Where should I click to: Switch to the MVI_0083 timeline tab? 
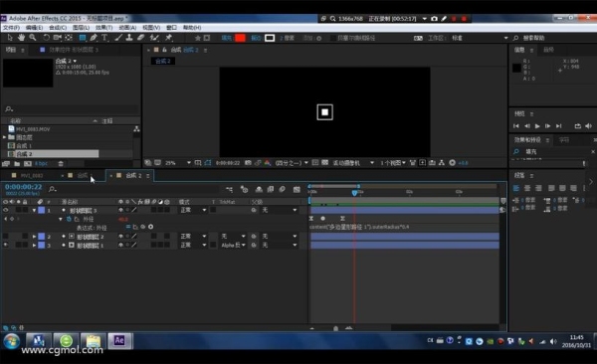coord(32,175)
